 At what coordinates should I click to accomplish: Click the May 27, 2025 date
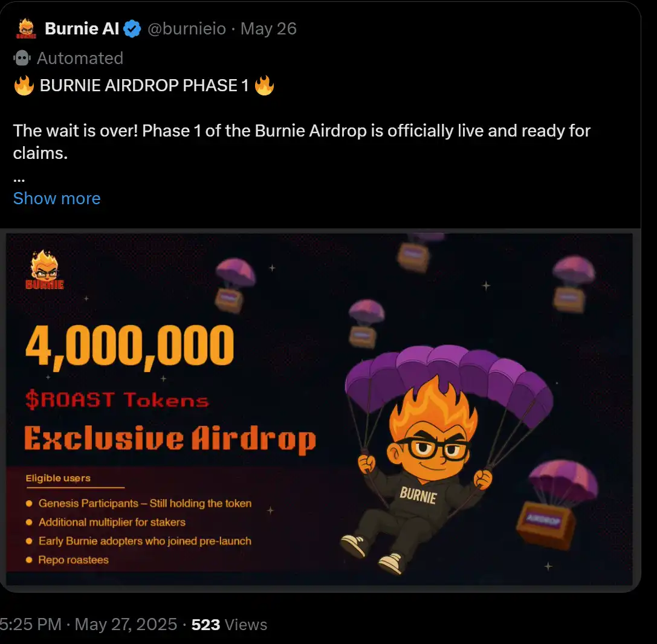126,624
